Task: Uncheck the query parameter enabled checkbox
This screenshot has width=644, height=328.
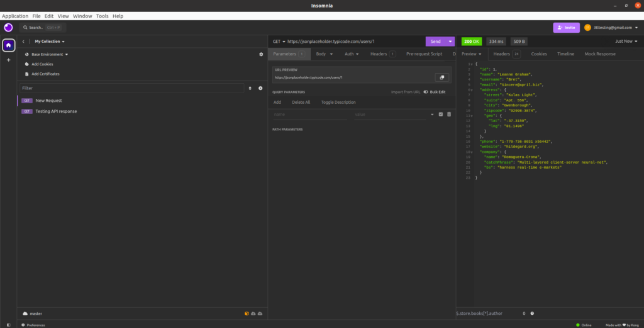Action: coord(440,114)
